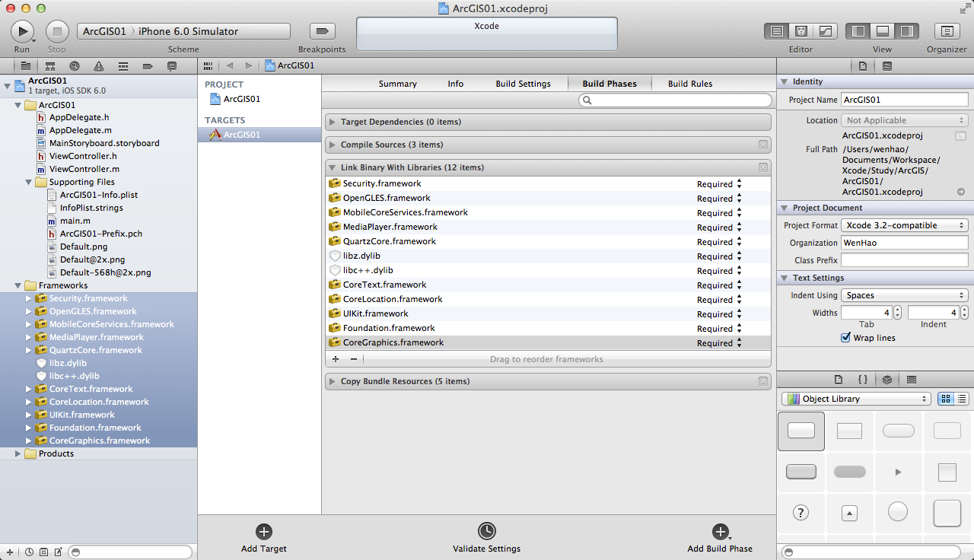
Task: Show the Issue navigator
Action: click(x=99, y=66)
